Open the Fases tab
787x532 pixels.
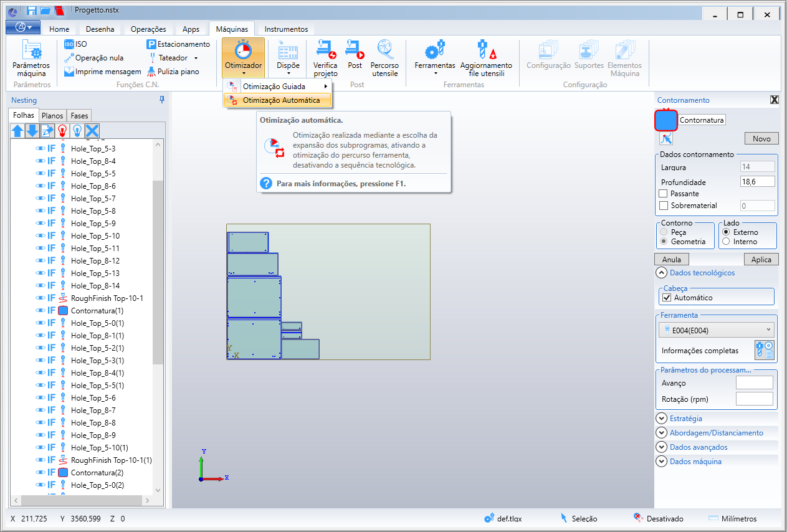79,116
